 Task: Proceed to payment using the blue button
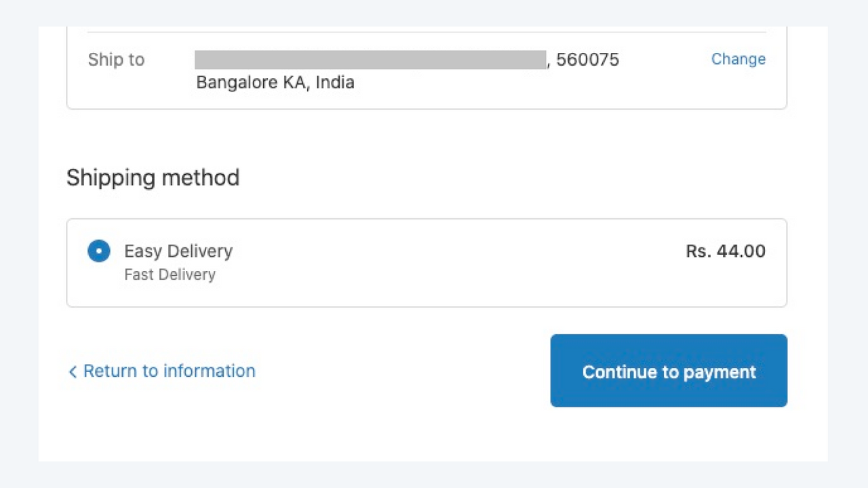tap(669, 371)
